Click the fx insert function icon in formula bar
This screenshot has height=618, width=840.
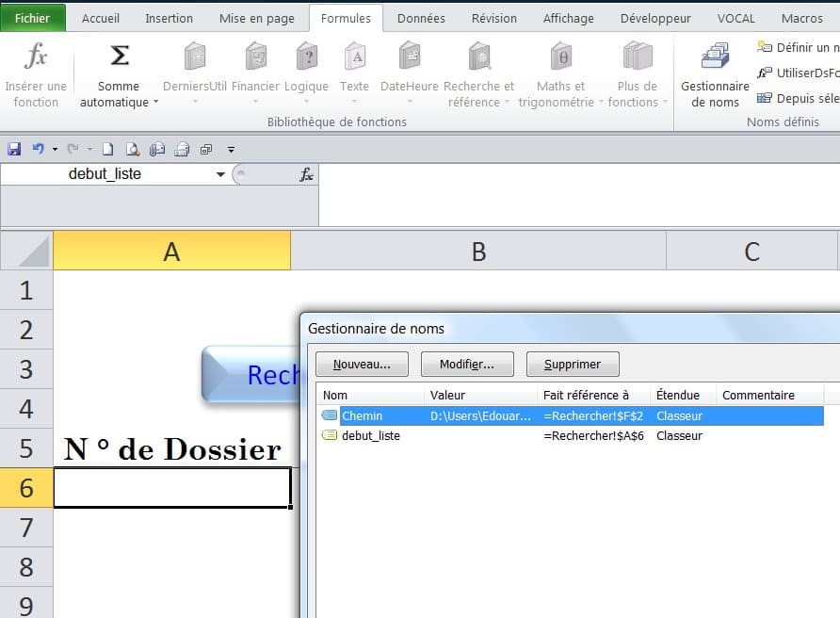pyautogui.click(x=306, y=174)
